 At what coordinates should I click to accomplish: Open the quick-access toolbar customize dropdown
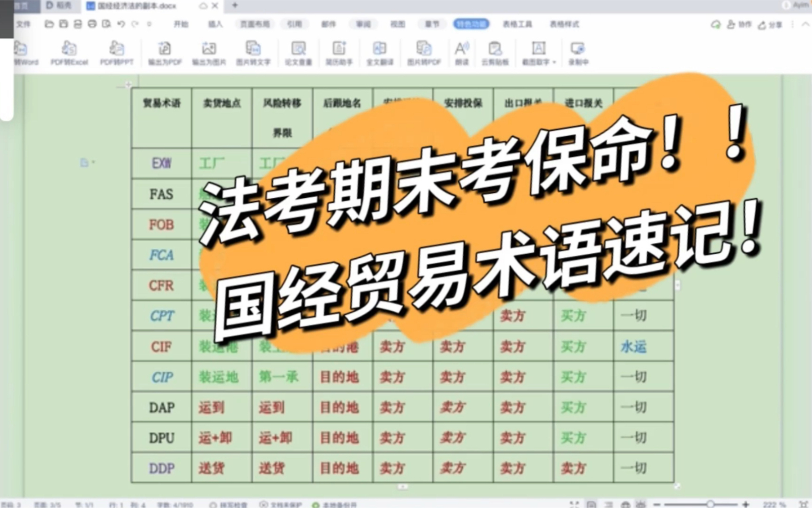click(149, 24)
